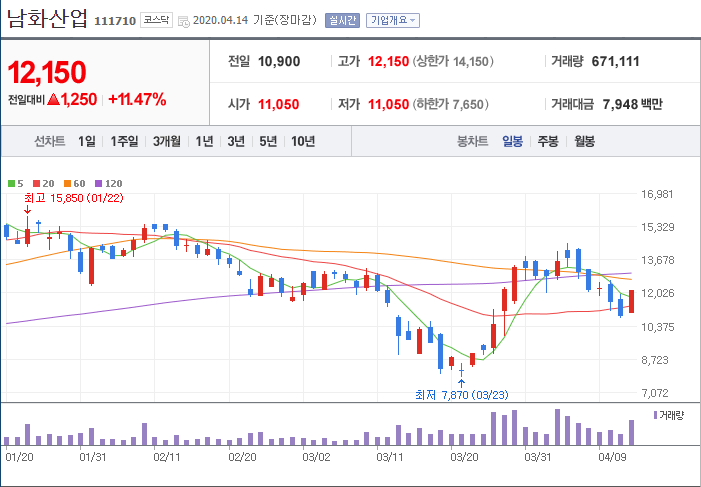This screenshot has height=487, width=701.
Task: Select the 3년 line chart tab
Action: pos(236,142)
